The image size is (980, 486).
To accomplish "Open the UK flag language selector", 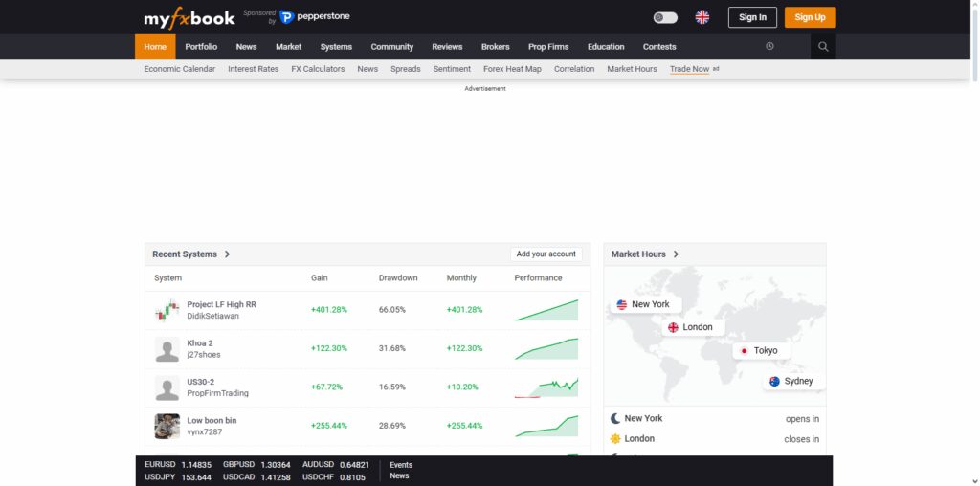I will click(x=702, y=17).
